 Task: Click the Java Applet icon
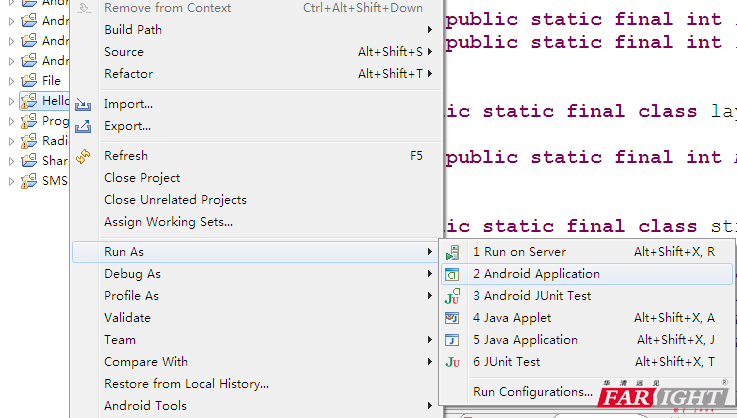click(x=452, y=318)
